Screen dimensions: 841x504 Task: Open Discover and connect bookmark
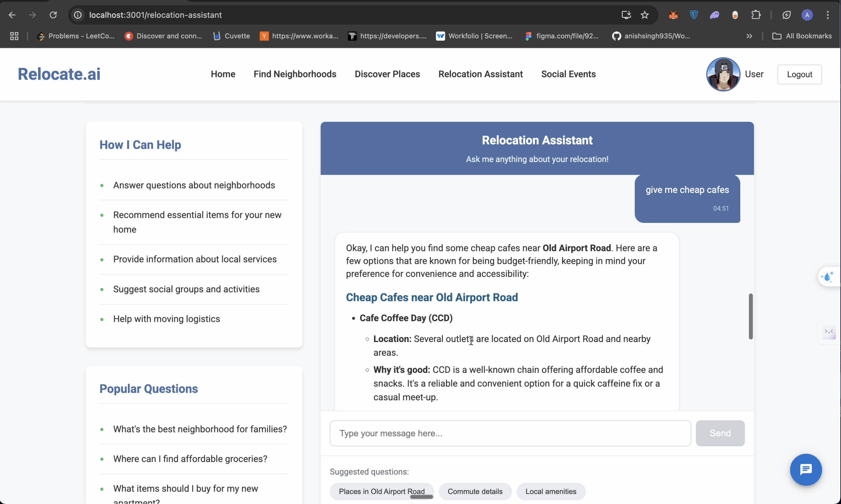(x=163, y=36)
